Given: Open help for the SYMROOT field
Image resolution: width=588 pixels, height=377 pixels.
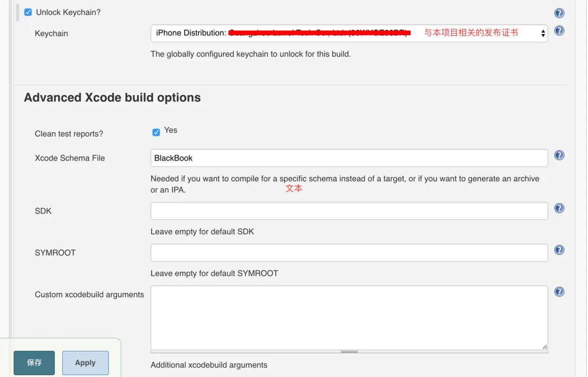Looking at the screenshot, I should click(x=559, y=250).
